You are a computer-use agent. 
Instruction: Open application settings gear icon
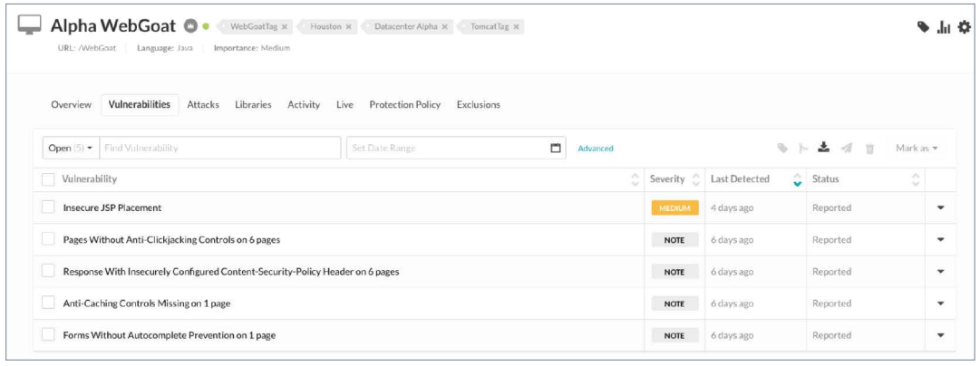tap(964, 27)
